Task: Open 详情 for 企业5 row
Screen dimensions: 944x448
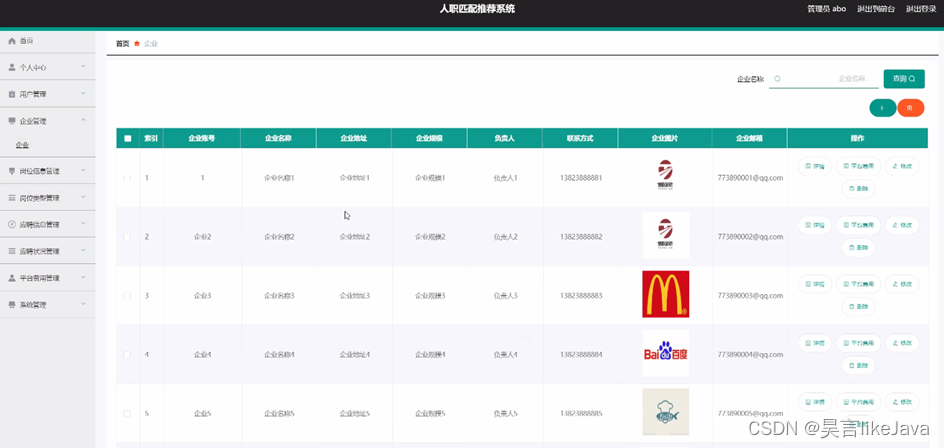Action: [815, 402]
